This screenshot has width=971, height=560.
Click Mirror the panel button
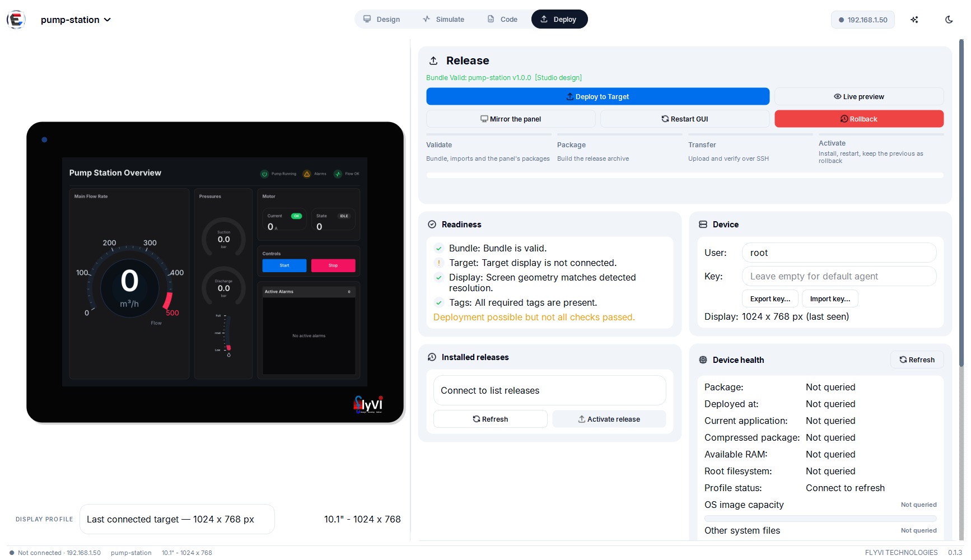[511, 119]
